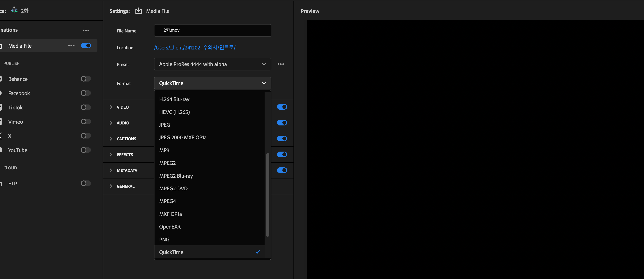Enable the YouTube publish toggle
The height and width of the screenshot is (279, 644).
(86, 150)
